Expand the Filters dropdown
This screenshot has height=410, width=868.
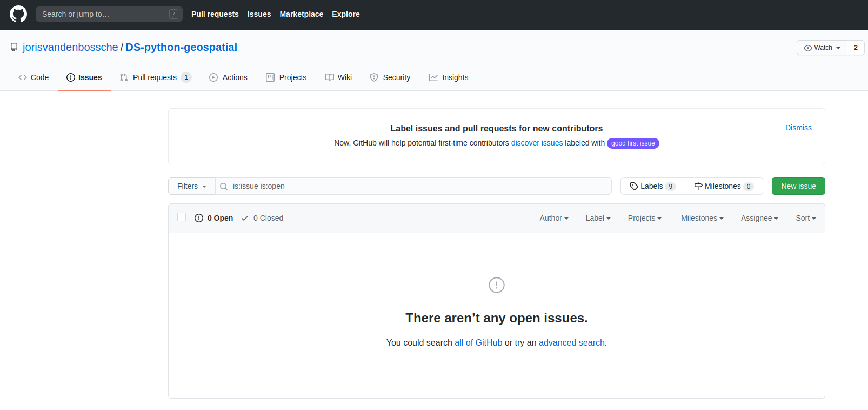pos(192,186)
